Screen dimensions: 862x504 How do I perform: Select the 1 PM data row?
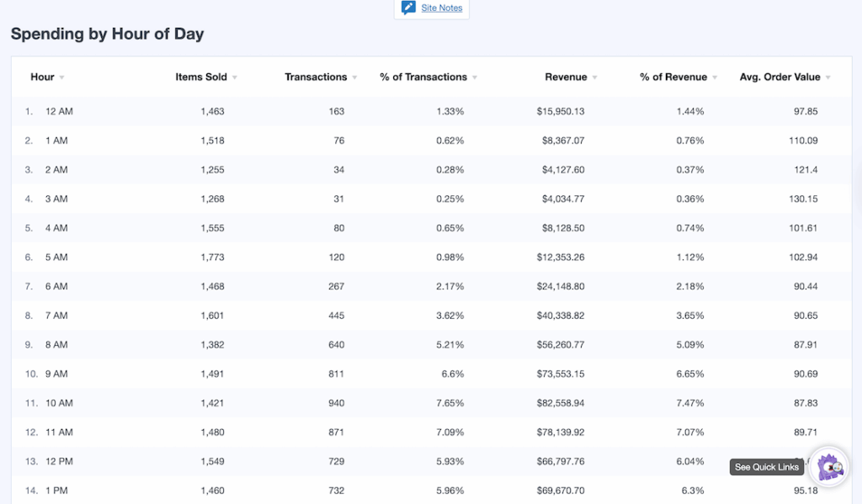click(x=421, y=490)
